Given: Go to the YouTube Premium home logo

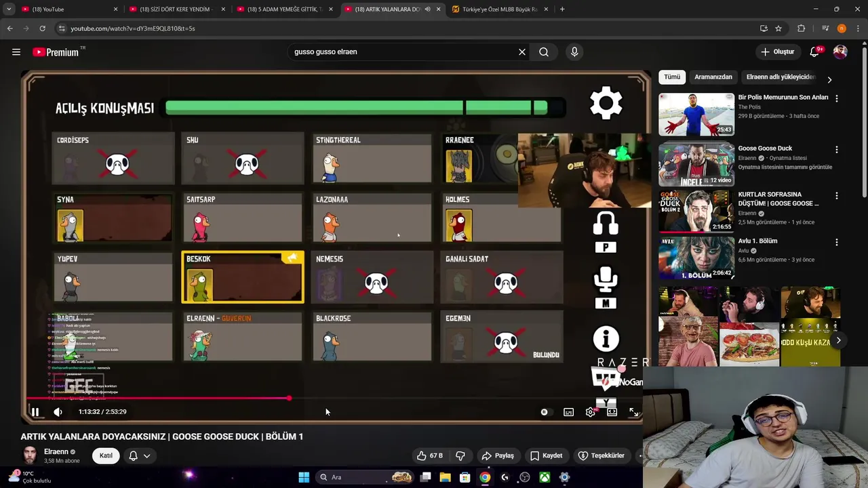Looking at the screenshot, I should pyautogui.click(x=56, y=52).
